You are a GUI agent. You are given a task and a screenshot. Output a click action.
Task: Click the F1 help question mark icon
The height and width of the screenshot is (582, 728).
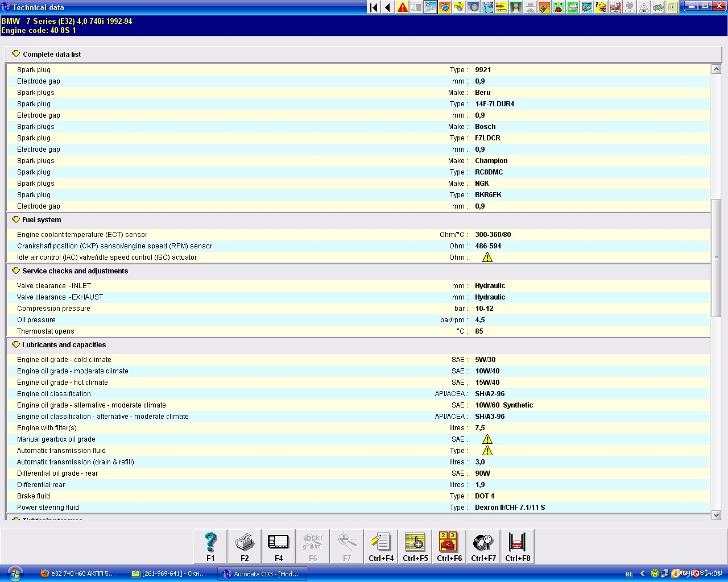(x=210, y=546)
